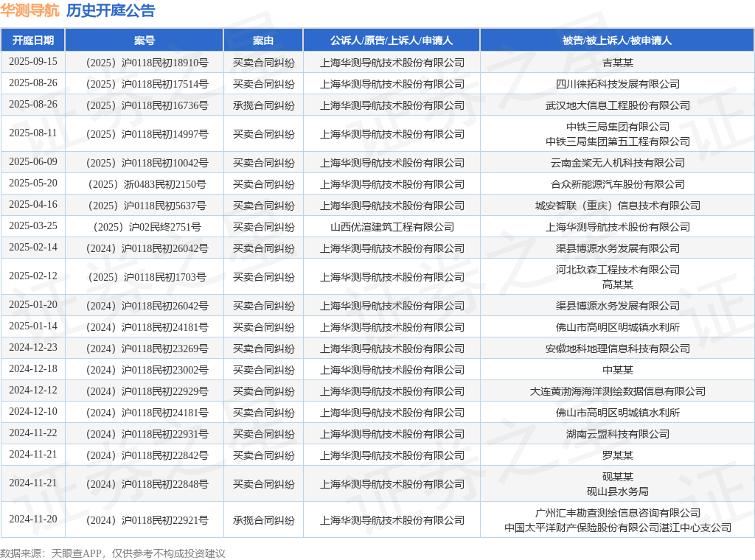Click defendant 砚山县水务局

[x=618, y=491]
